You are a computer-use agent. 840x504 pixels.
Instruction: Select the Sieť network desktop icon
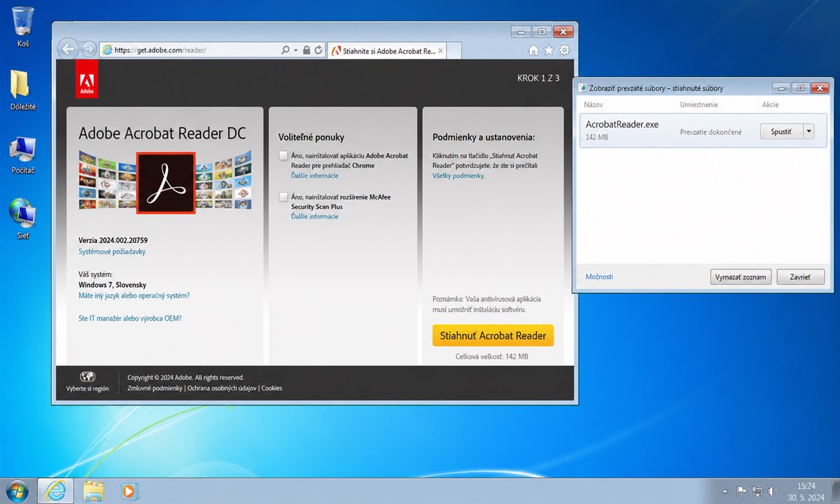[x=23, y=219]
